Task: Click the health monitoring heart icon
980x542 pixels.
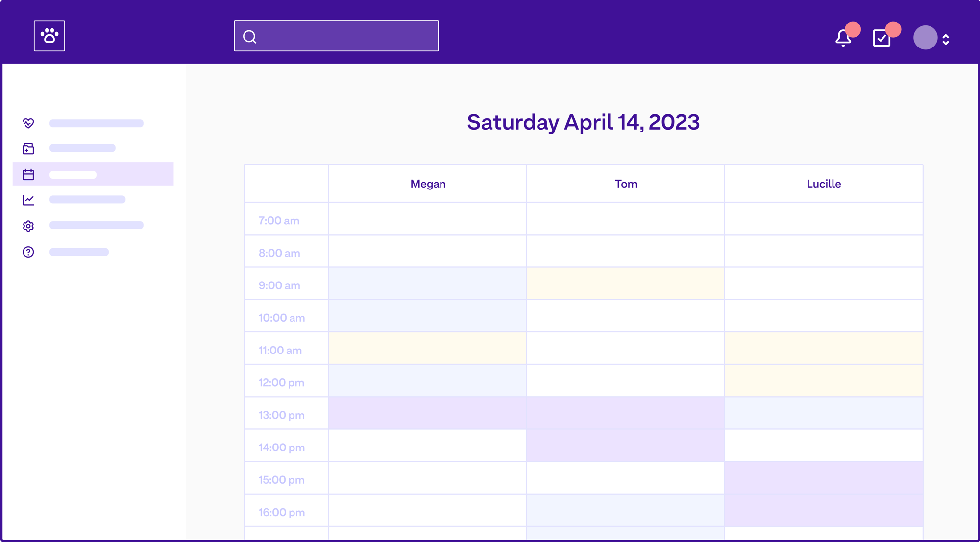Action: point(28,122)
